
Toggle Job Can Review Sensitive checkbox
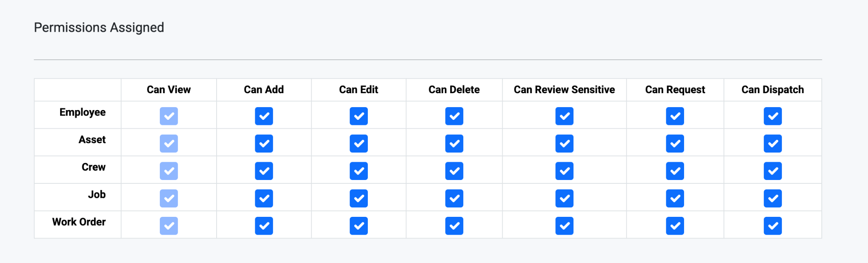[x=564, y=198]
